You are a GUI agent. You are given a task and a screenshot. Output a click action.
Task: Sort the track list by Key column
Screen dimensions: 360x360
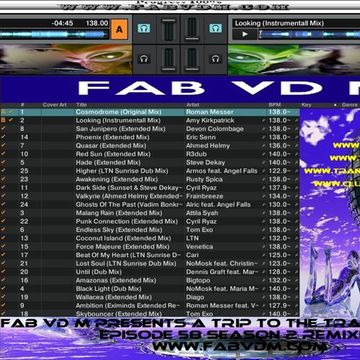point(306,105)
